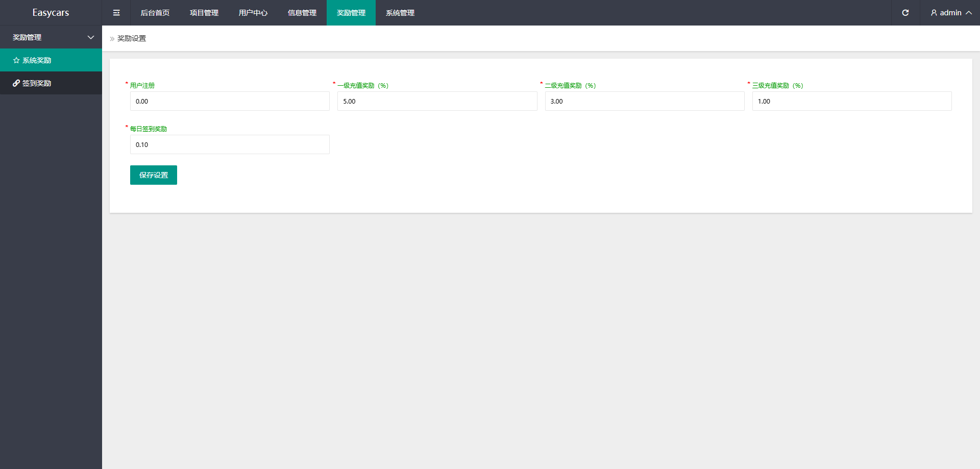
Task: Switch to 用户中心 in top navigation
Action: 253,13
